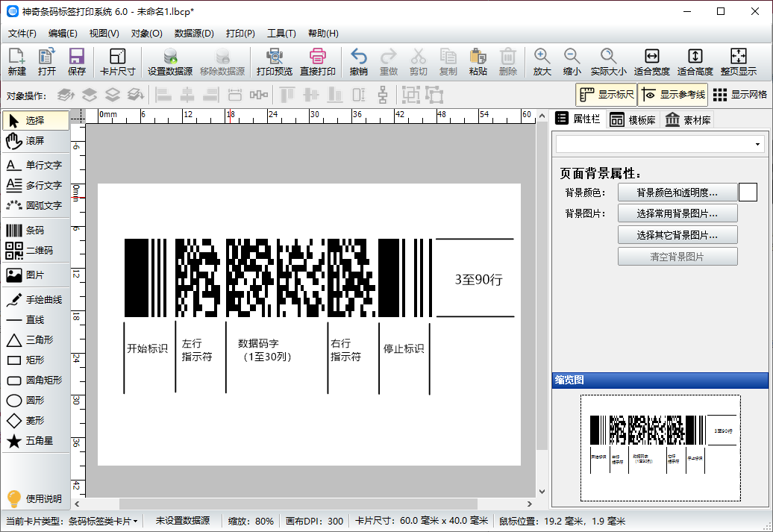The image size is (773, 532).
Task: Select the 圆形 circle shape tool
Action: coord(36,401)
